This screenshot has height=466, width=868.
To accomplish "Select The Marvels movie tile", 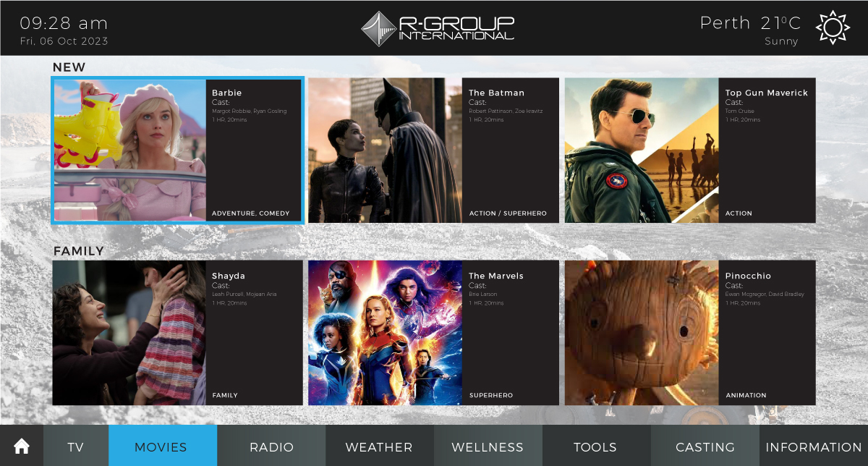I will (433, 332).
